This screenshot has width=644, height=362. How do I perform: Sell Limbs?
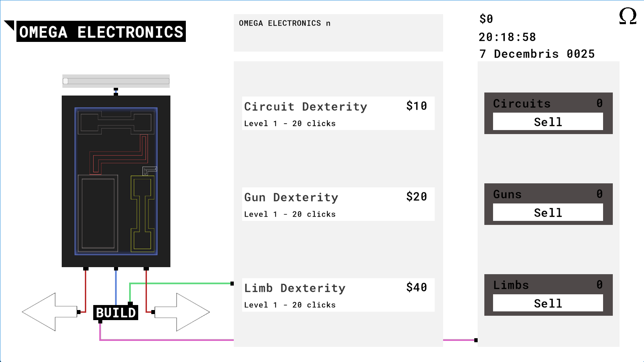coord(548,303)
